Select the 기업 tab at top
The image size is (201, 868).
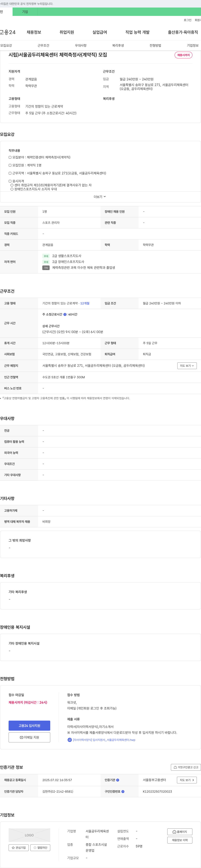[x=25, y=12]
